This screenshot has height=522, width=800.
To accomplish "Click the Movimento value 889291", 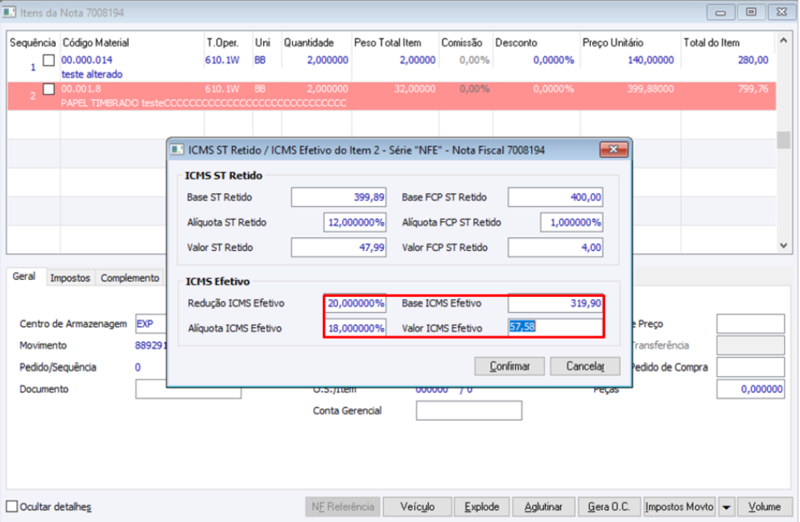I will (151, 345).
